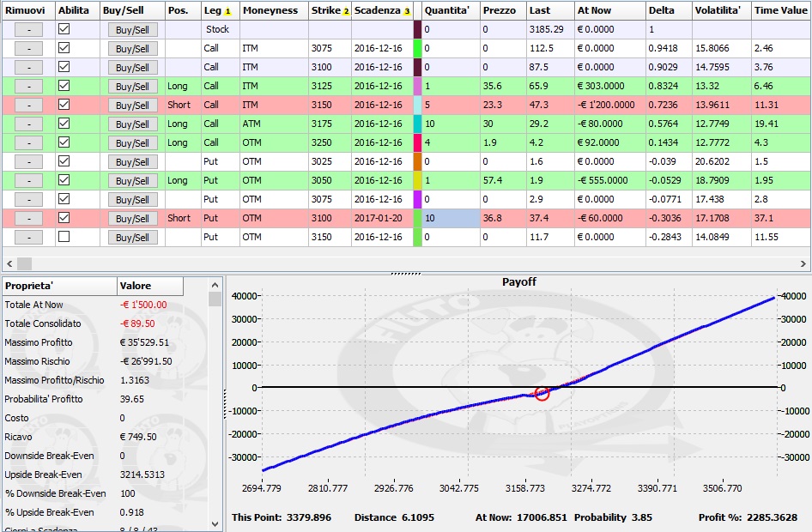812x532 pixels.
Task: Click the table's right scroll arrow
Action: 803,264
